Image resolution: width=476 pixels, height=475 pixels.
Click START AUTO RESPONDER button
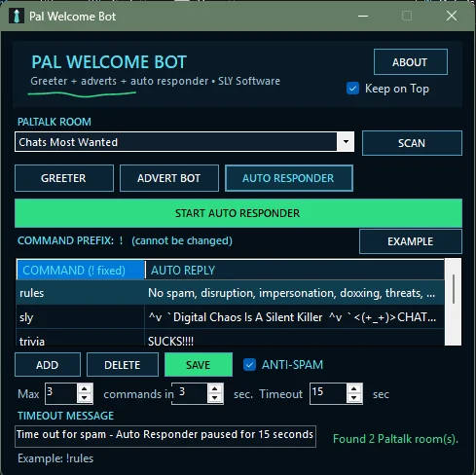coord(238,213)
